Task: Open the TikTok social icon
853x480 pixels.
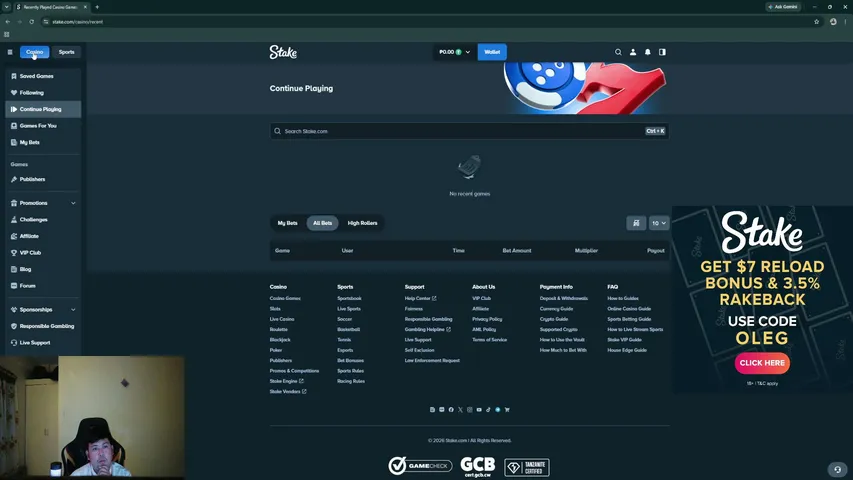Action: pyautogui.click(x=488, y=410)
